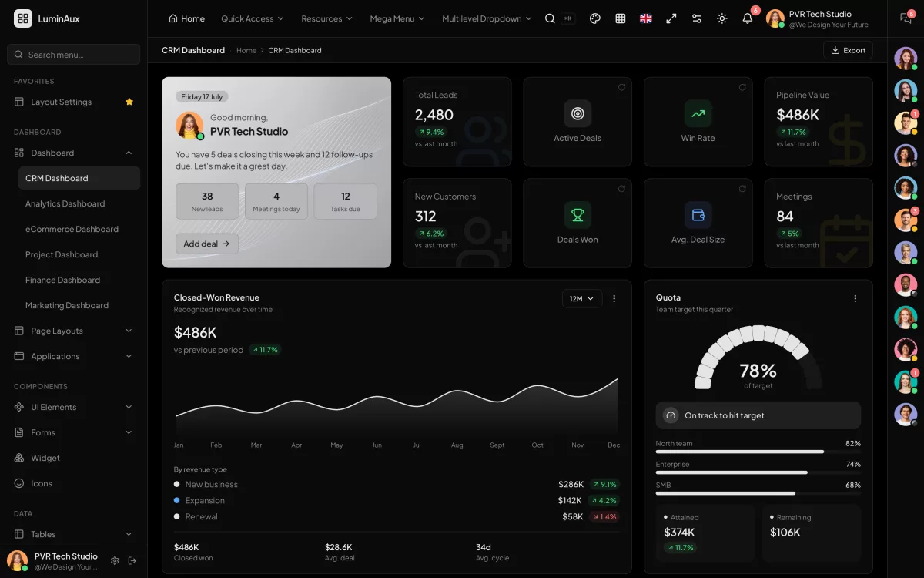Click the Avg. Deal Size wallet icon
This screenshot has height=578, width=924.
click(x=698, y=215)
